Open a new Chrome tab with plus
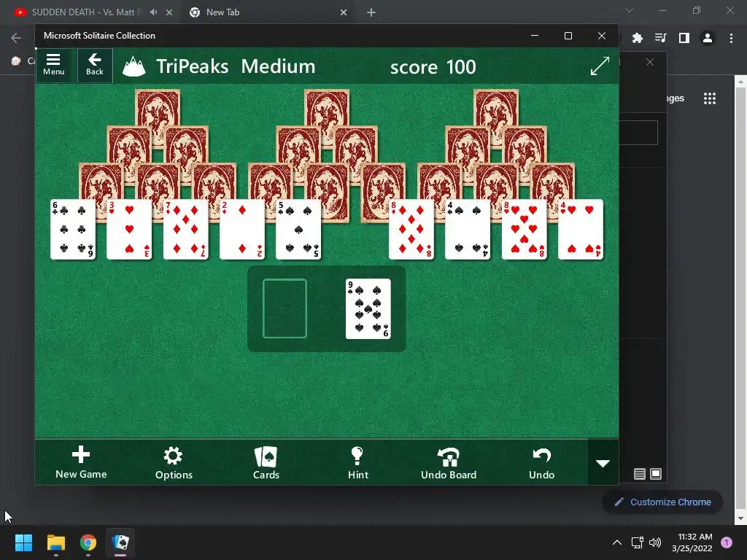 [x=371, y=12]
